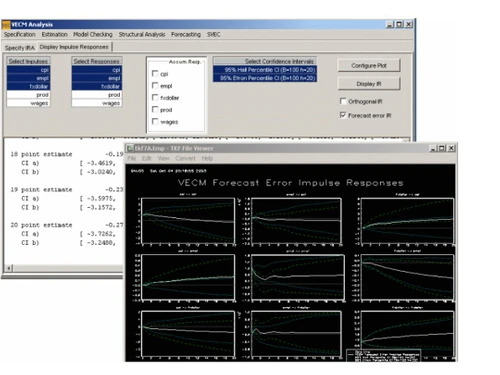500x375 pixels.
Task: Click left arrow of output horizontal scrollbar
Action: (9, 268)
